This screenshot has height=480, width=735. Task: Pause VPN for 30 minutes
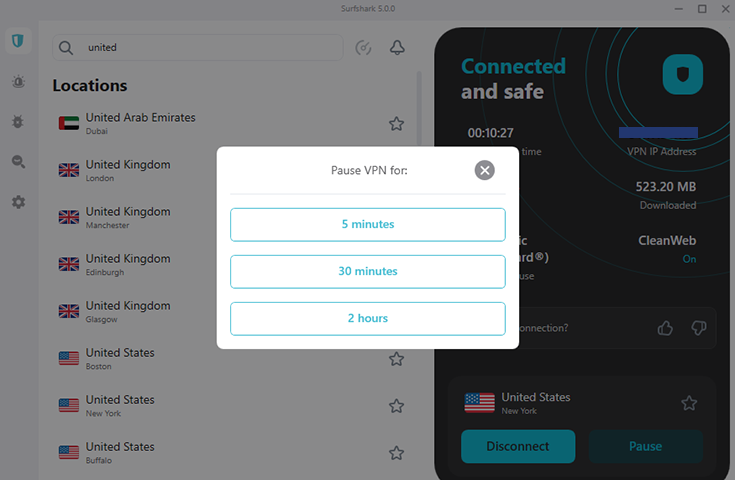tap(368, 271)
